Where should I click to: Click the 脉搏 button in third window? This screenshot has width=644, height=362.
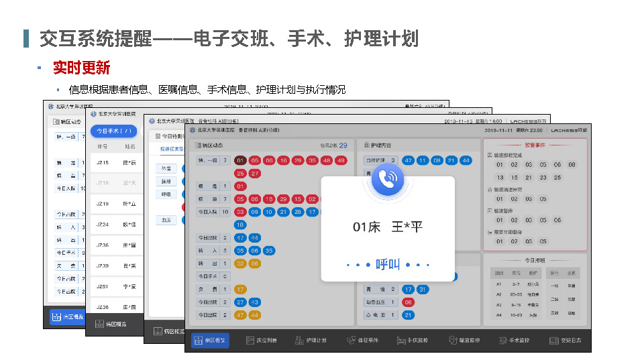[166, 181]
